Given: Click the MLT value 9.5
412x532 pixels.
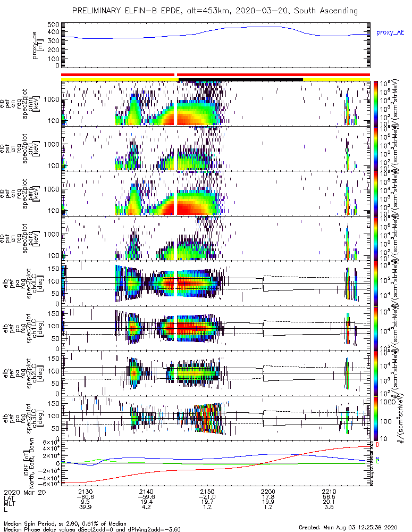Looking at the screenshot, I should 86,502.
